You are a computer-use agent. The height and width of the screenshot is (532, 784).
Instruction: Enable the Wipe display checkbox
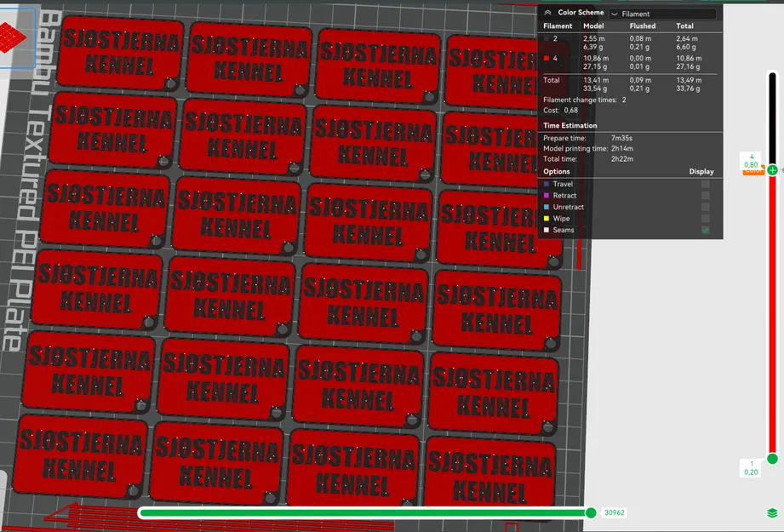[706, 219]
